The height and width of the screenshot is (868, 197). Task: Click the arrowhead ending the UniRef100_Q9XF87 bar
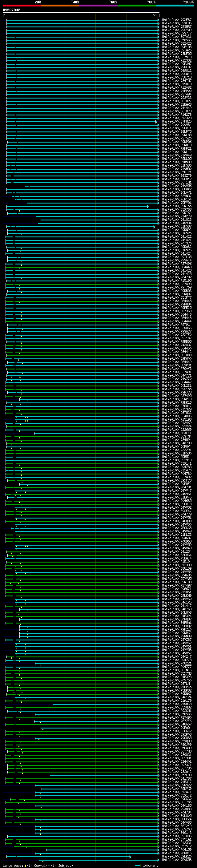click(x=159, y=20)
